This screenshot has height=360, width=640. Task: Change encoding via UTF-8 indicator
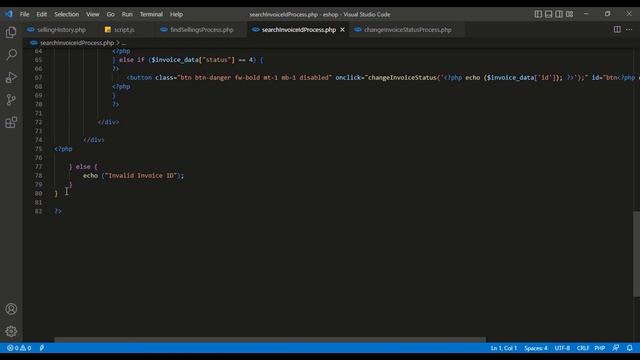(x=562, y=348)
